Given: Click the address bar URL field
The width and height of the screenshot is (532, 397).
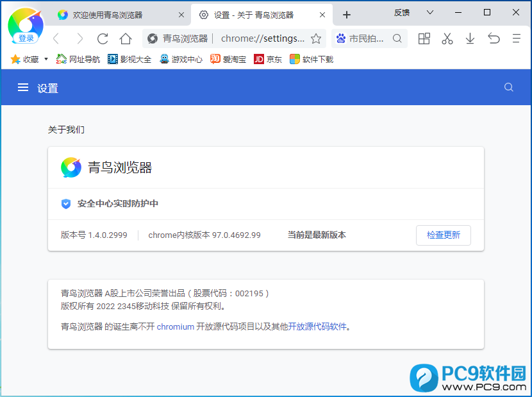Looking at the screenshot, I should (263, 38).
